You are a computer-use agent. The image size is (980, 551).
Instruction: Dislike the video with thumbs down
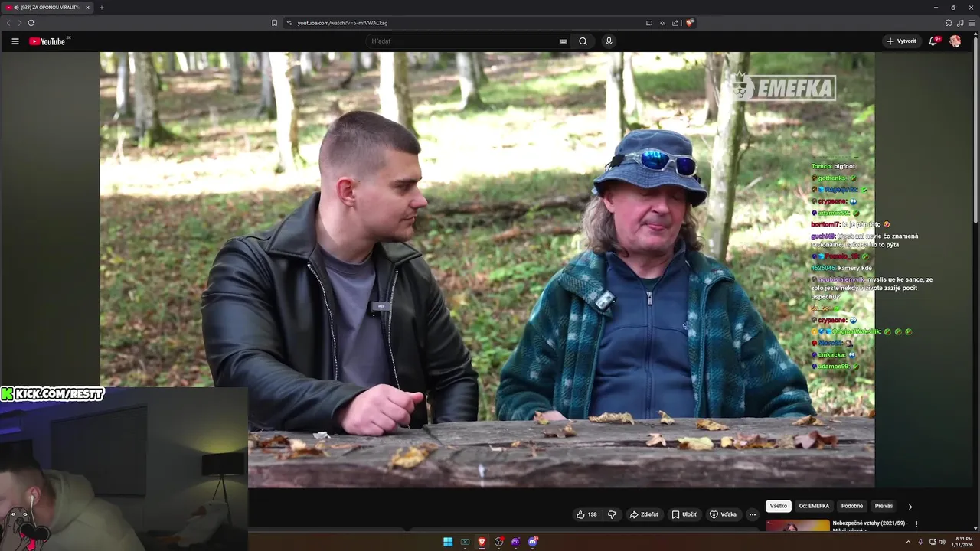coord(612,514)
